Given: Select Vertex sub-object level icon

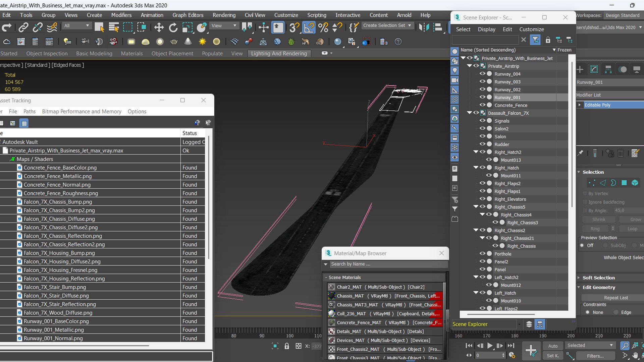Looking at the screenshot, I should click(592, 183).
